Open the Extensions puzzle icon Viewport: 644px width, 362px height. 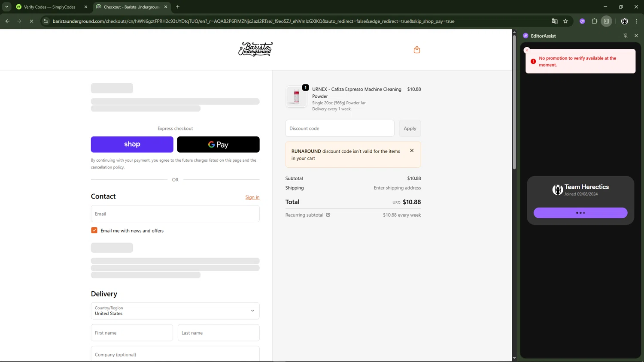[595, 21]
